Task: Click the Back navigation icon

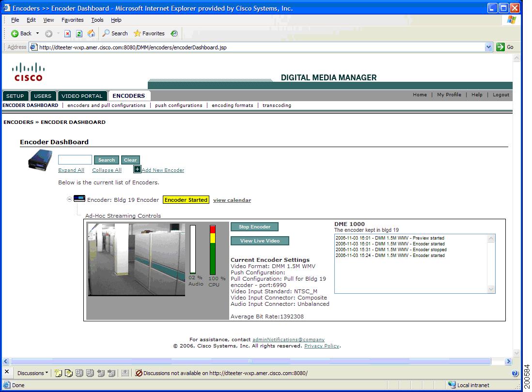Action: [x=15, y=33]
